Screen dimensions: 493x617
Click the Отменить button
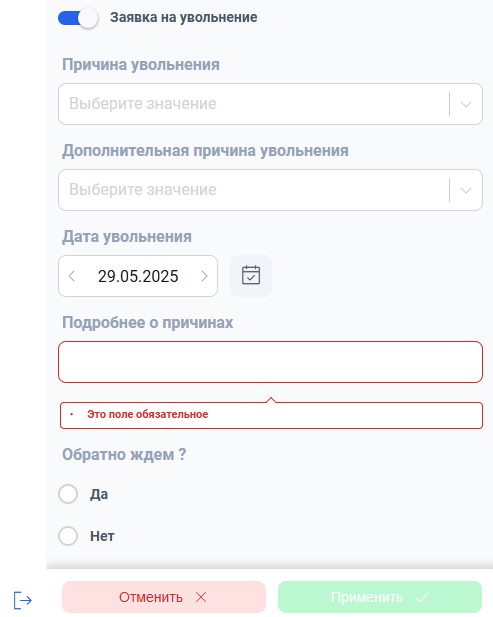(x=164, y=597)
